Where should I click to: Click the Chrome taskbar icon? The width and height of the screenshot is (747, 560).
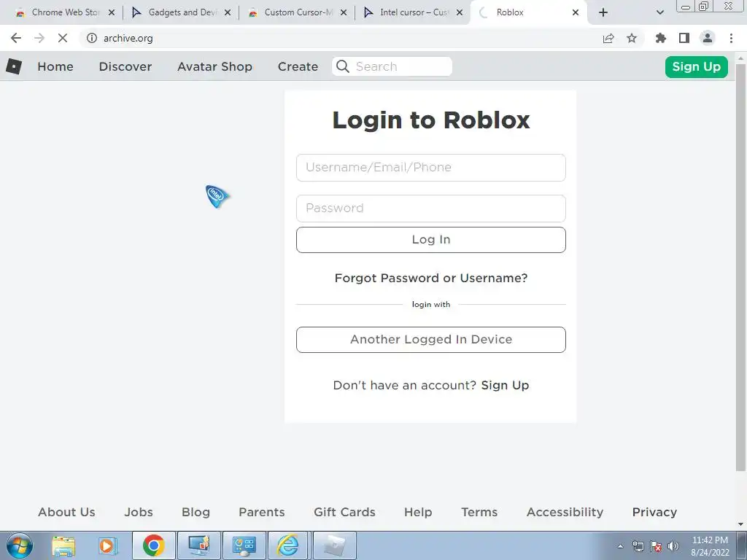point(153,545)
